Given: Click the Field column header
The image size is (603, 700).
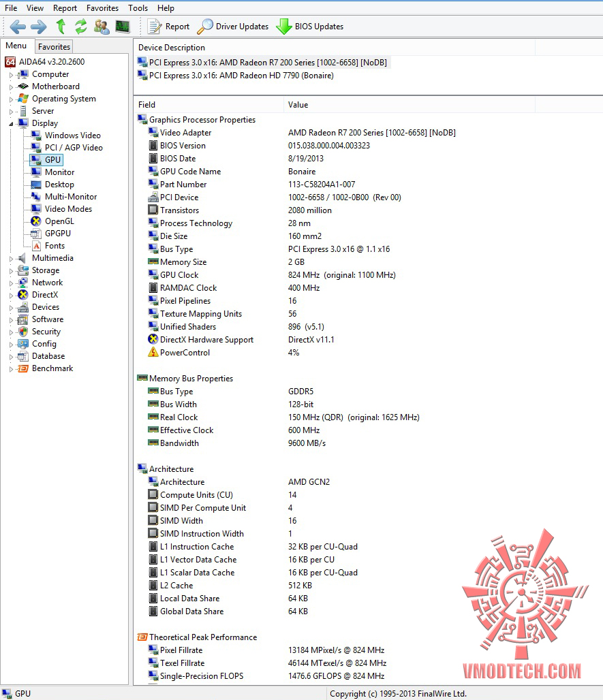Looking at the screenshot, I should (208, 104).
